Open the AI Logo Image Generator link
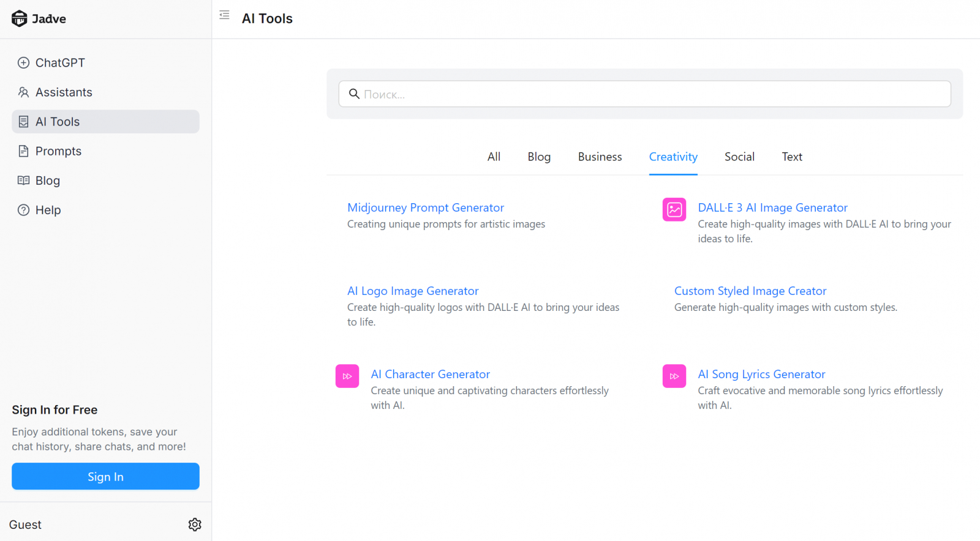The width and height of the screenshot is (980, 541). click(x=412, y=291)
